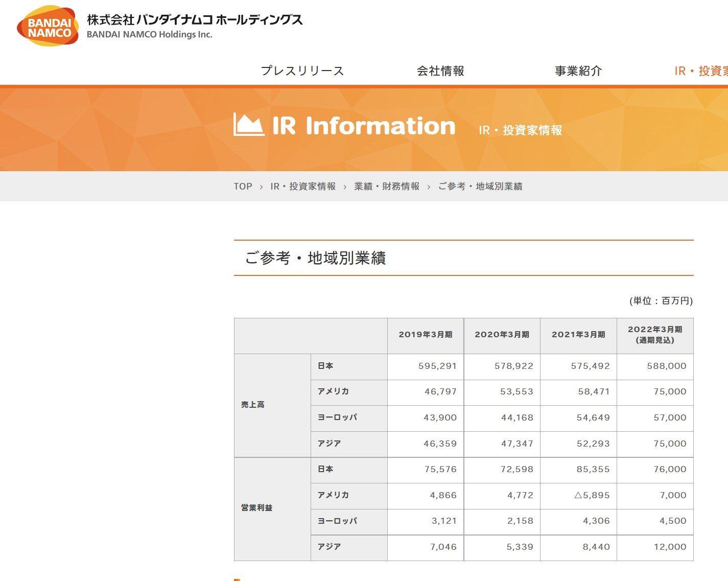Select the value 4,772

click(520, 496)
